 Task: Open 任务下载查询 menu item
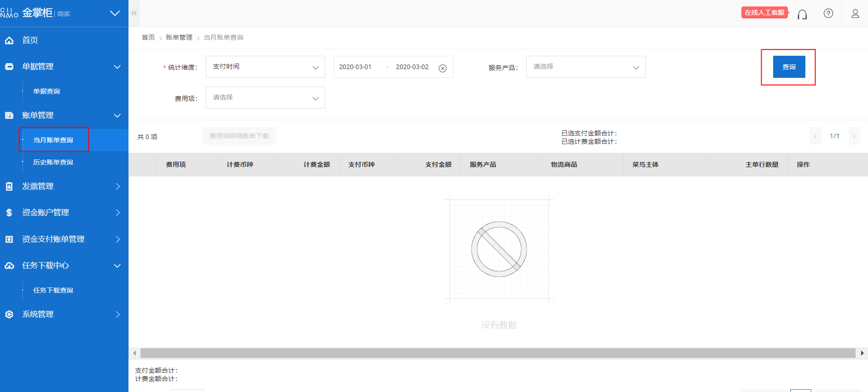coord(53,290)
